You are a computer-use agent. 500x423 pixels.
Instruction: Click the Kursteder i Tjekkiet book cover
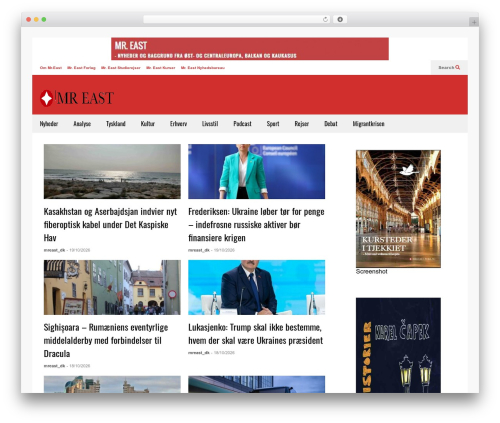point(398,209)
